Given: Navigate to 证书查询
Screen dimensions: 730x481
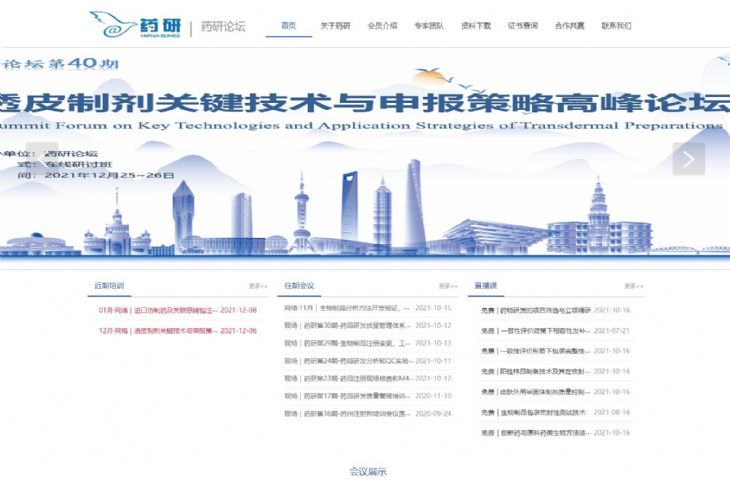Looking at the screenshot, I should [523, 26].
